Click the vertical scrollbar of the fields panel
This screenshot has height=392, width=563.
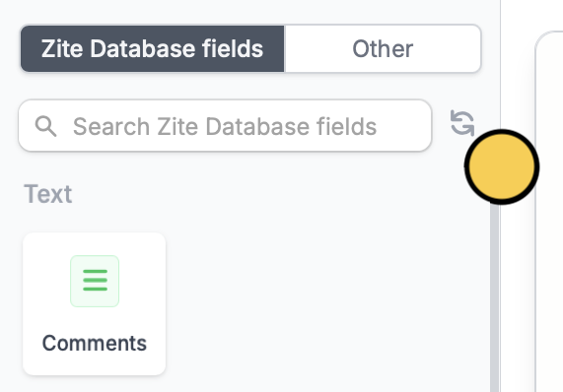(x=494, y=297)
